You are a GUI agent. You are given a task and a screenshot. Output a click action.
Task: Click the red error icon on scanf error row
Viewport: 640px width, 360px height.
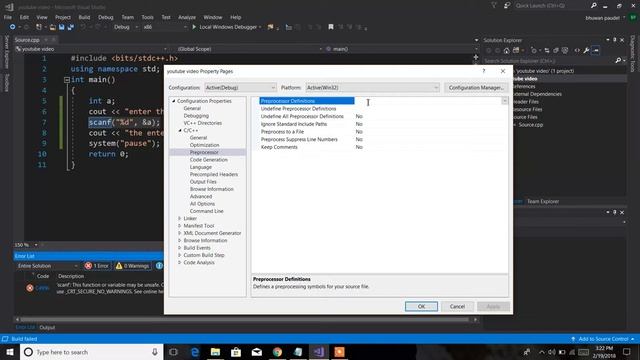point(30,288)
